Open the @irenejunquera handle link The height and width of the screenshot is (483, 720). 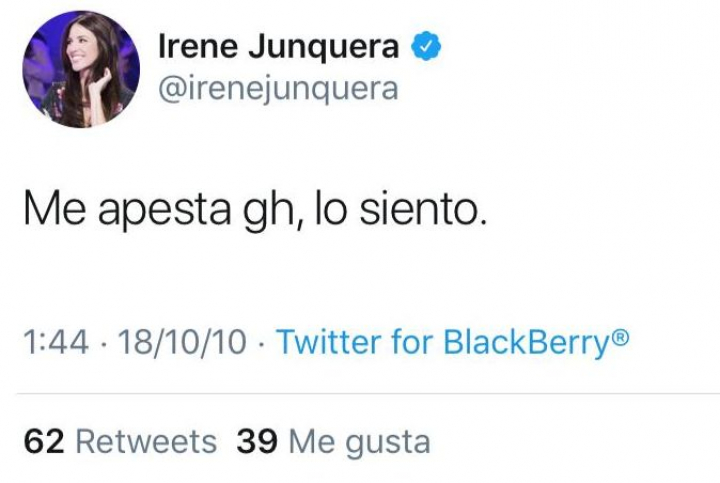pos(278,88)
